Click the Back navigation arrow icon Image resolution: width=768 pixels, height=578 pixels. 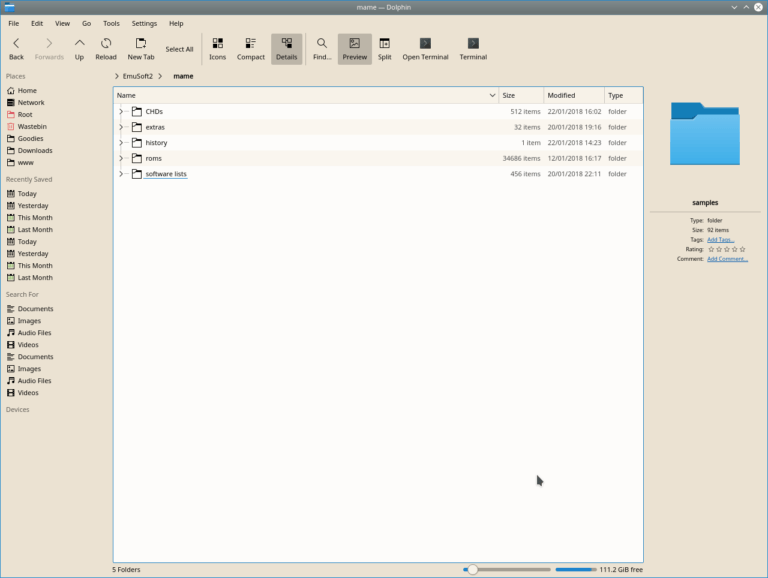[x=17, y=48]
